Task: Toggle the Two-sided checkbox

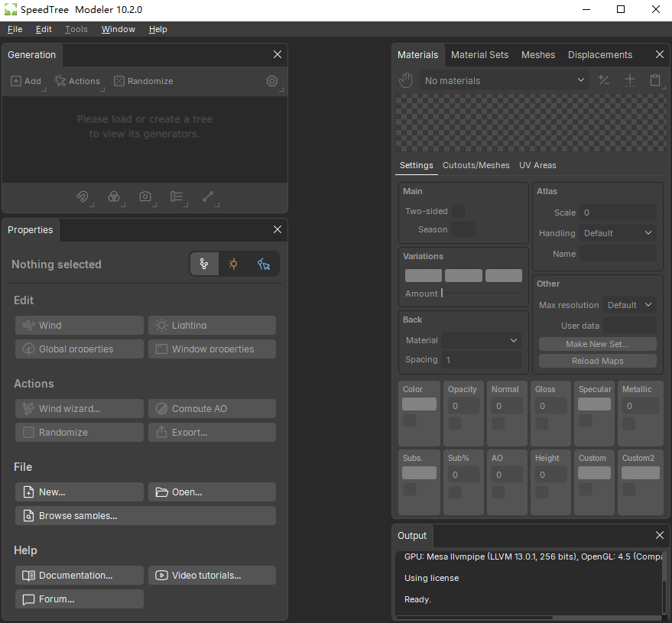Action: click(458, 211)
